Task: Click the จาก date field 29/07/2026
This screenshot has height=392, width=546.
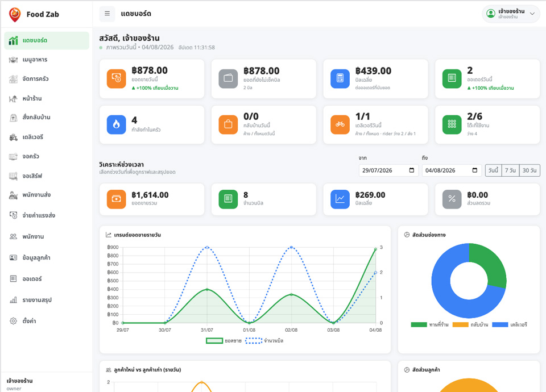Action: point(388,170)
